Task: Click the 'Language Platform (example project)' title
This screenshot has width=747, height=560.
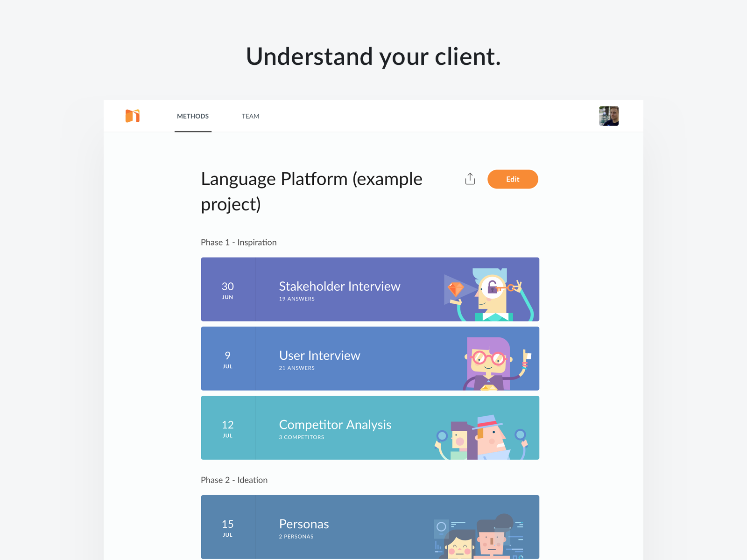Action: pos(312,191)
